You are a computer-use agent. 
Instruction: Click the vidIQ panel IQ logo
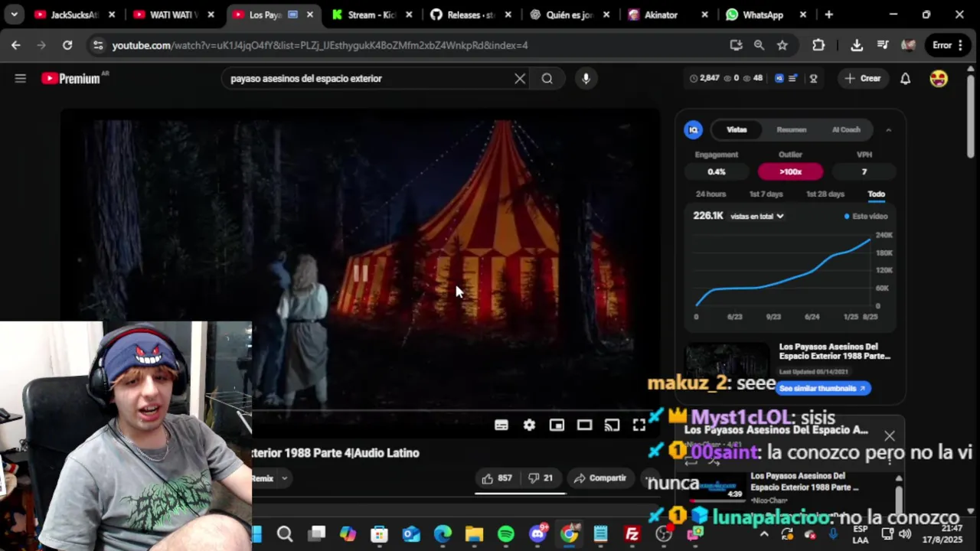(693, 130)
